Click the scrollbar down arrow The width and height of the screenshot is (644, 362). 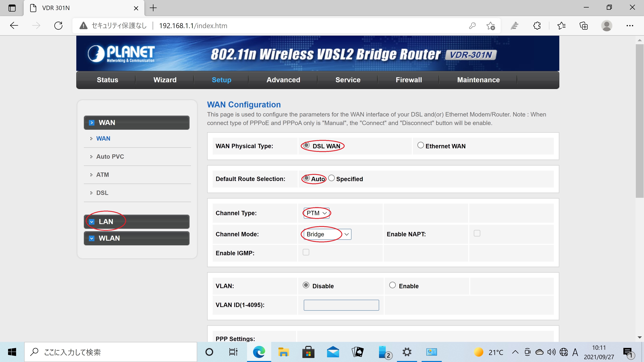point(640,337)
